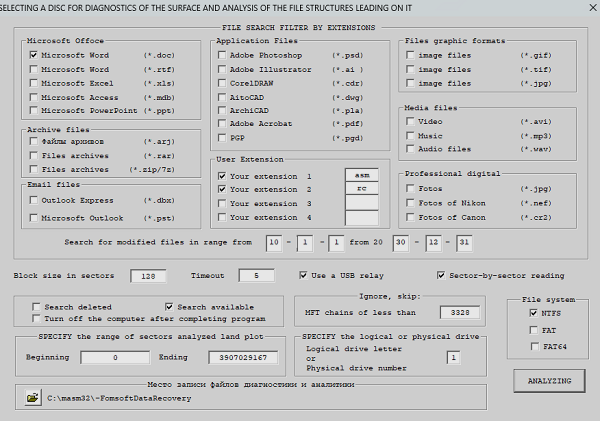This screenshot has width=600, height=421.
Task: Uncheck Your extension 2 checkbox
Action: 222,189
